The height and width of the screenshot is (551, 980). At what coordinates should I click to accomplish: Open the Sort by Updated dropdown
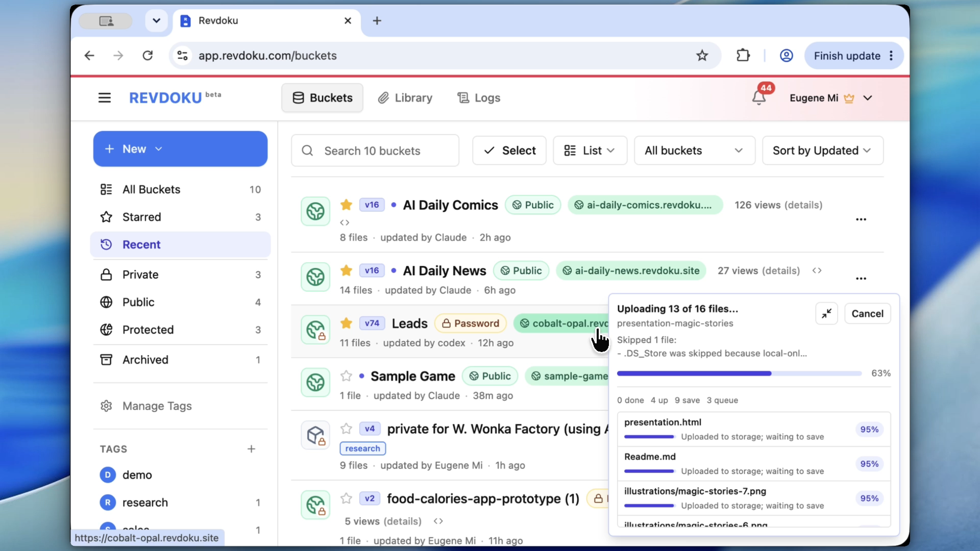(822, 151)
